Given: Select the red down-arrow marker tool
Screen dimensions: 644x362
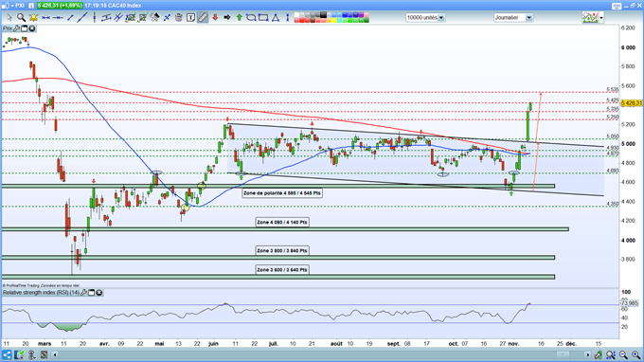Looking at the screenshot, I should pyautogui.click(x=215, y=17).
